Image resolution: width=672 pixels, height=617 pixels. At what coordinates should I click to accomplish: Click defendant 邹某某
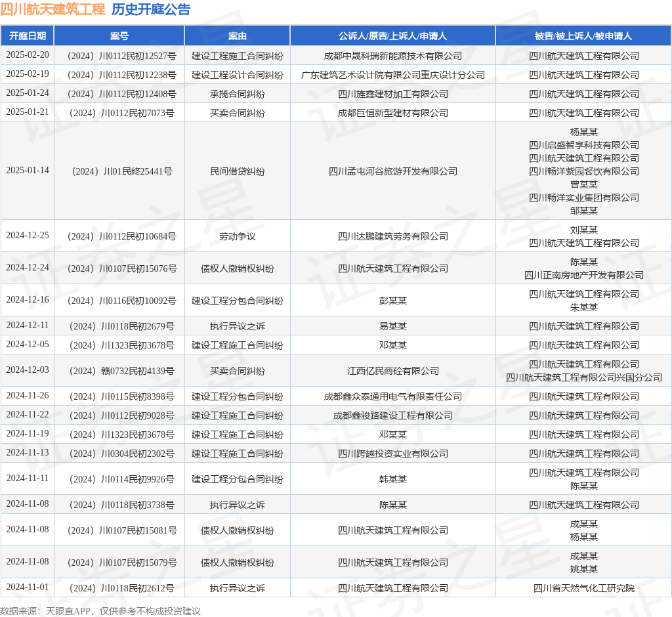[x=583, y=211]
